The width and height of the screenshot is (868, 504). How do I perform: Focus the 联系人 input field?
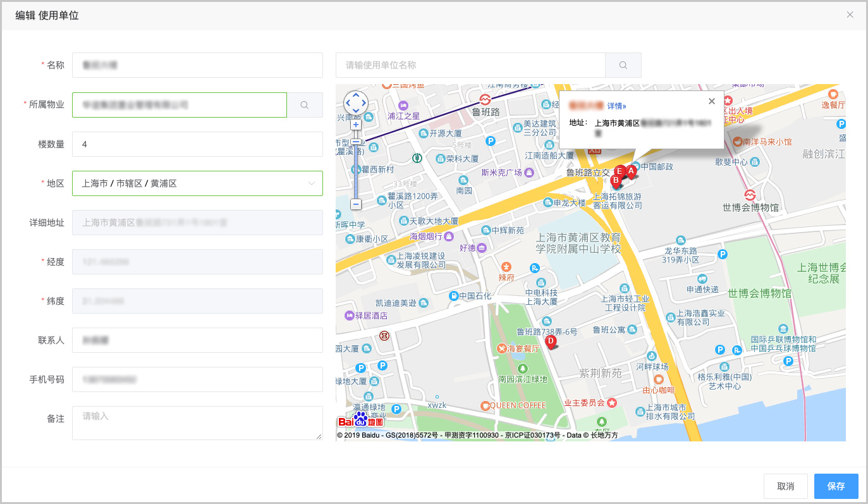click(x=197, y=340)
